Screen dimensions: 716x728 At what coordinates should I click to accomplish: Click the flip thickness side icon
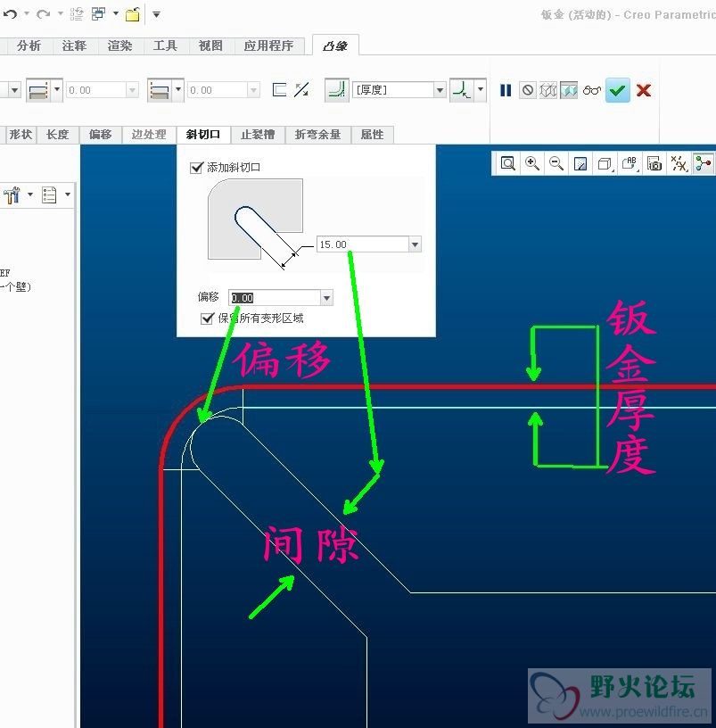[301, 89]
